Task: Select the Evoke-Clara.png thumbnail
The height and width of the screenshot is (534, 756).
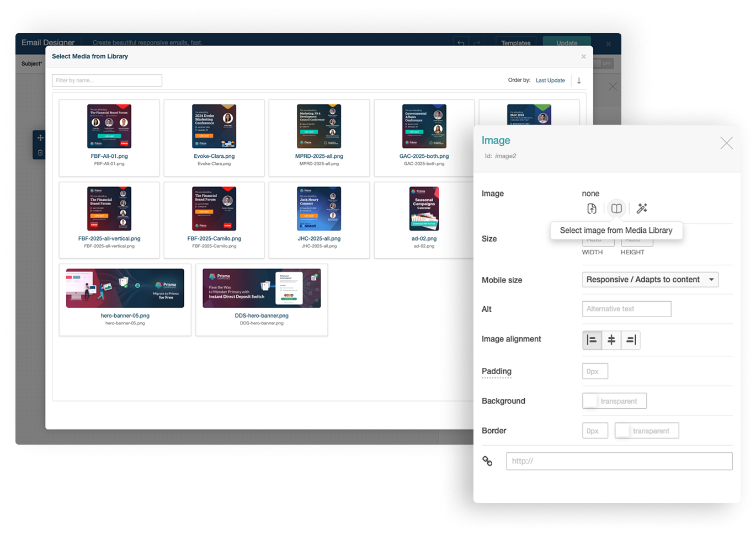Action: click(x=214, y=127)
